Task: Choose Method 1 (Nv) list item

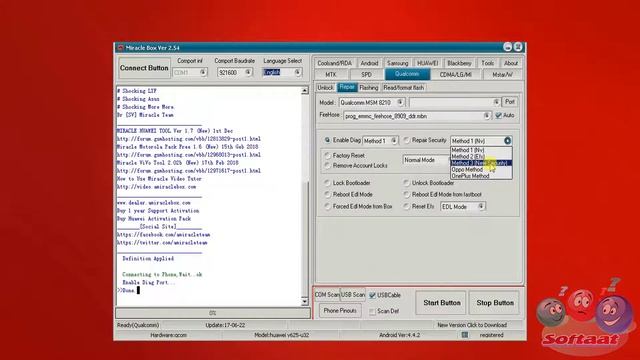Action: [x=481, y=150]
